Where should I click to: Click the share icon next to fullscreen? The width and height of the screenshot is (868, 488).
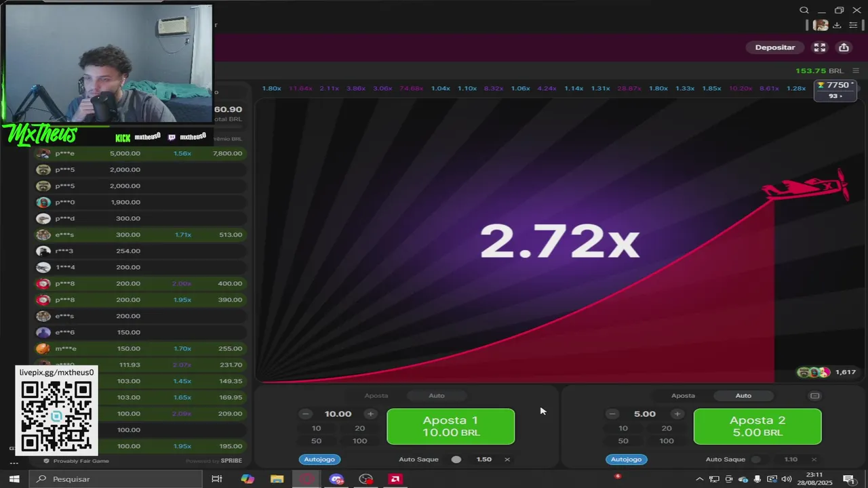coord(844,47)
